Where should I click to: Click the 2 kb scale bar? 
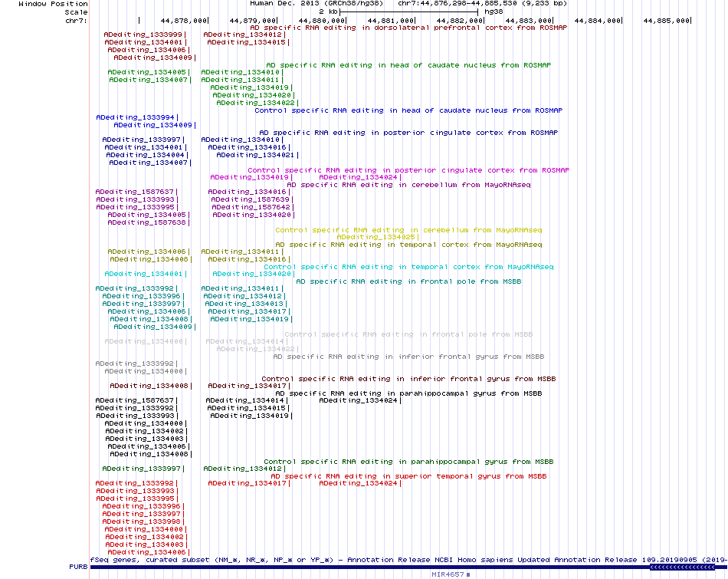coord(408,12)
